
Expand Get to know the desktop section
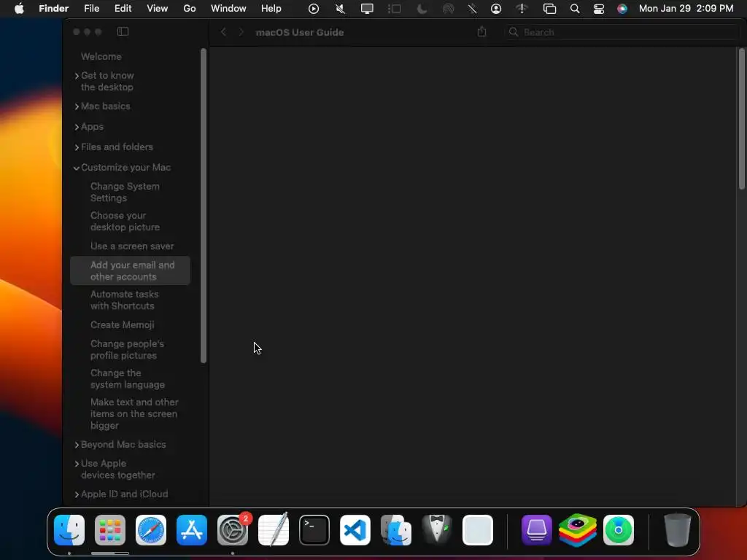[77, 76]
